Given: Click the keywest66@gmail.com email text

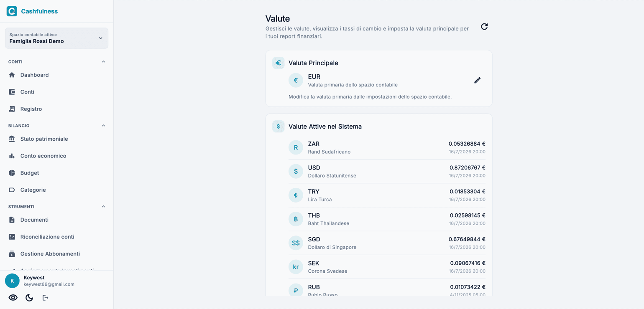Looking at the screenshot, I should 49,284.
